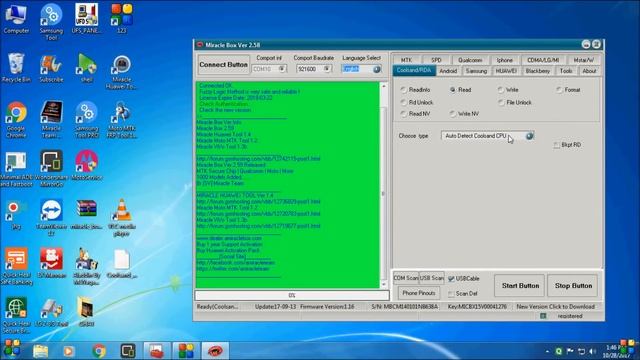Switch to the HUAWEI tab
This screenshot has height=360, width=640.
506,71
